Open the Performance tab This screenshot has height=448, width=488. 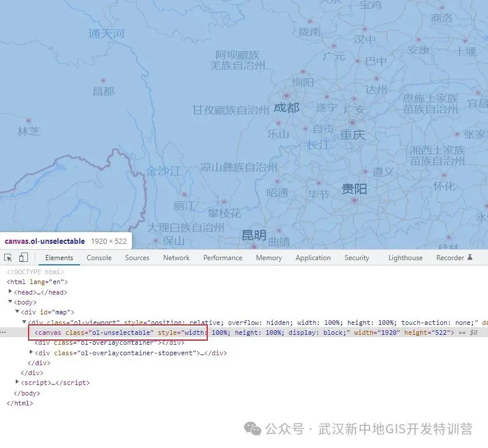[223, 258]
